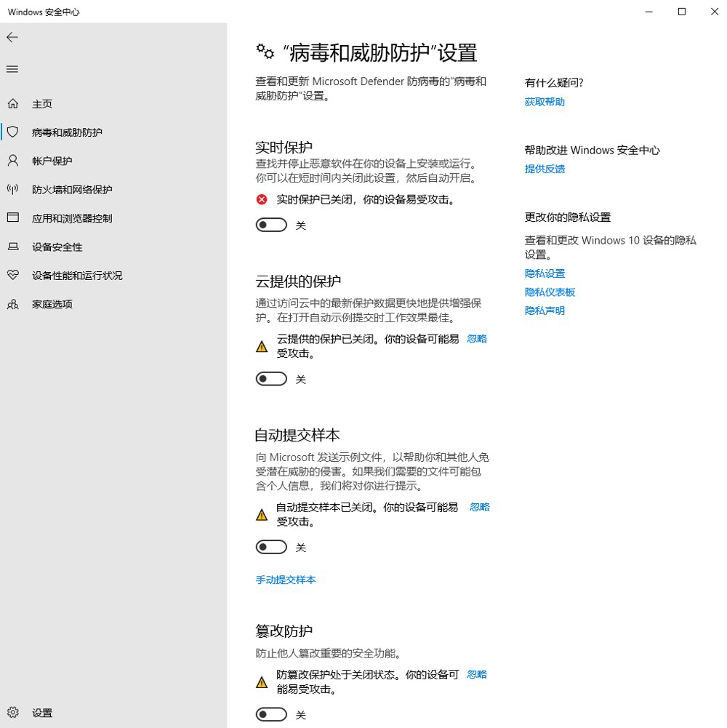This screenshot has width=727, height=728.
Task: Click the red error icon under 实时保护
Action: click(262, 200)
